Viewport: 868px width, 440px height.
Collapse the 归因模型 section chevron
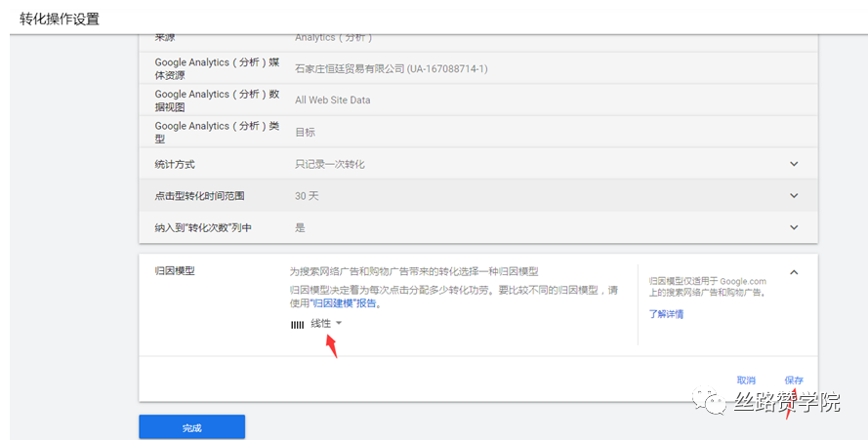pos(794,272)
